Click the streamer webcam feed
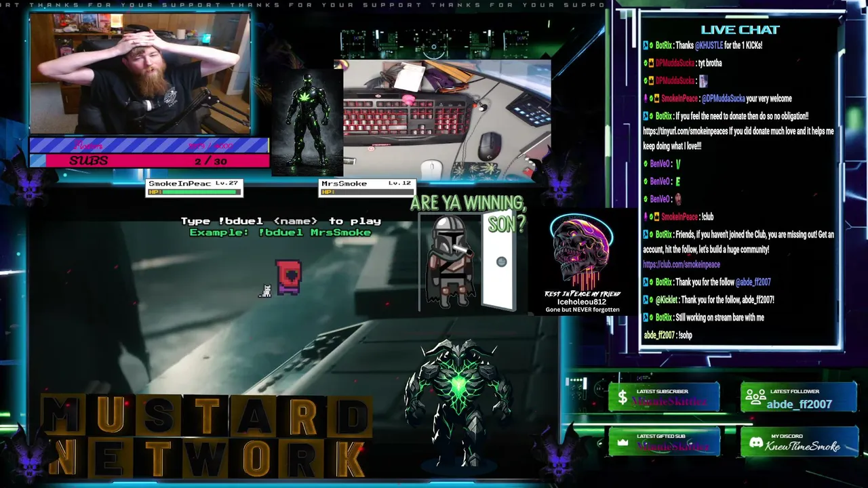Screen dimensions: 868x488 (140, 74)
